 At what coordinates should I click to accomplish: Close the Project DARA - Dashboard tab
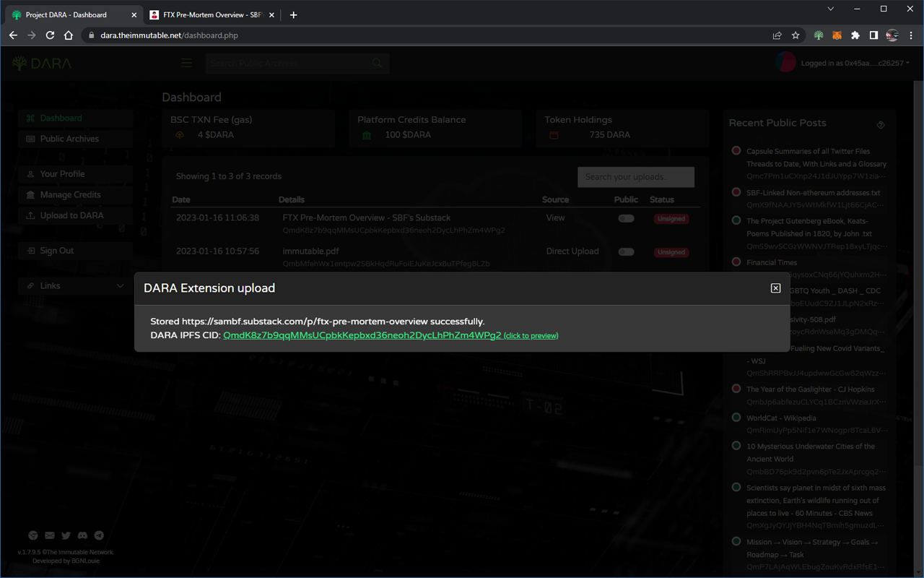133,14
